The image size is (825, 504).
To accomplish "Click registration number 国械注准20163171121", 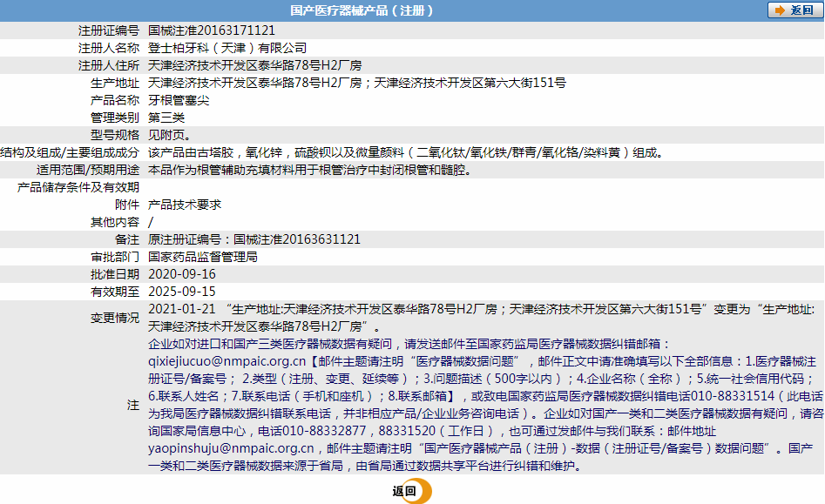I will click(212, 30).
